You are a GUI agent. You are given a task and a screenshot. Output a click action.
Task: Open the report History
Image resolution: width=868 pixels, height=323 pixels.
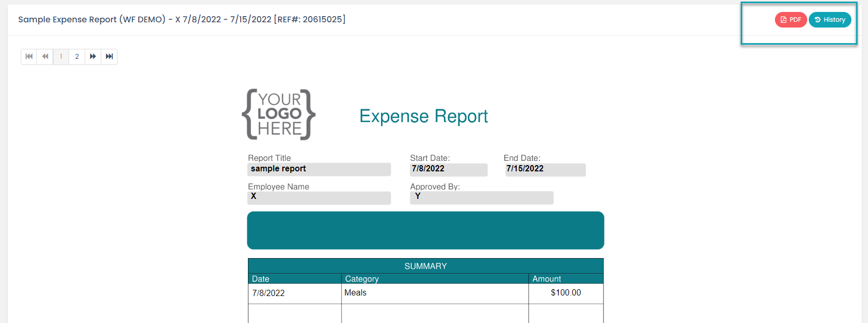click(830, 20)
